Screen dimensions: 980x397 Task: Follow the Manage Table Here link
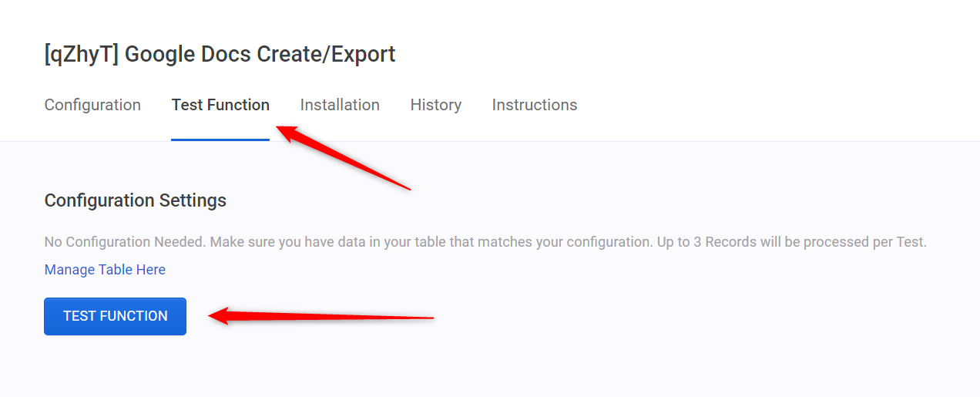click(x=105, y=270)
